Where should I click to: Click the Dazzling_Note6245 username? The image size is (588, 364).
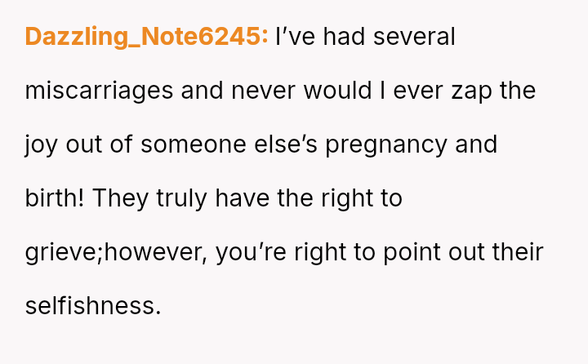pos(147,37)
